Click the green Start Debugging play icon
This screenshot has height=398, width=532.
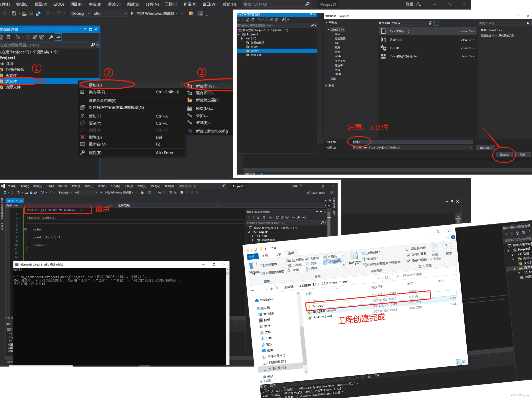tap(132, 13)
